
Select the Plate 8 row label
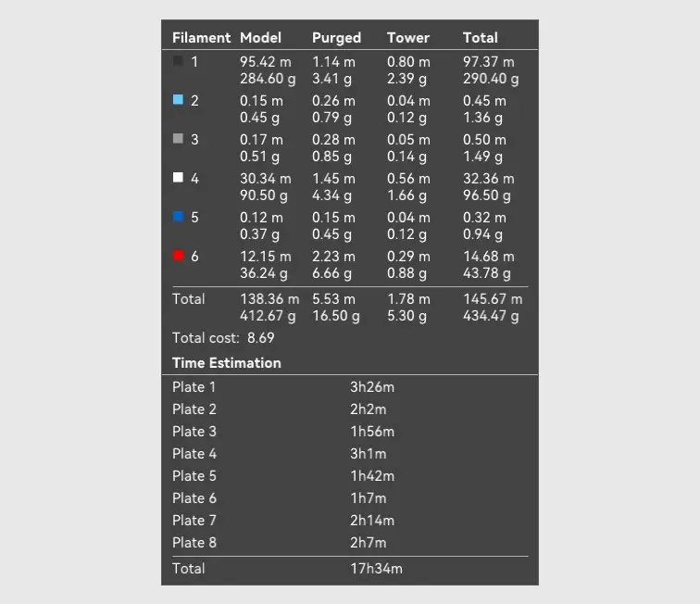click(194, 542)
